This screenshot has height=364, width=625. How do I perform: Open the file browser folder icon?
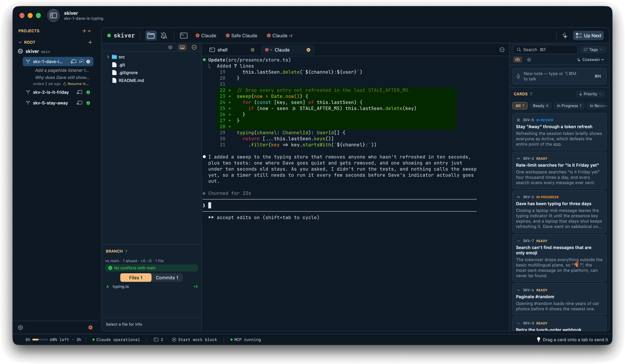click(151, 36)
